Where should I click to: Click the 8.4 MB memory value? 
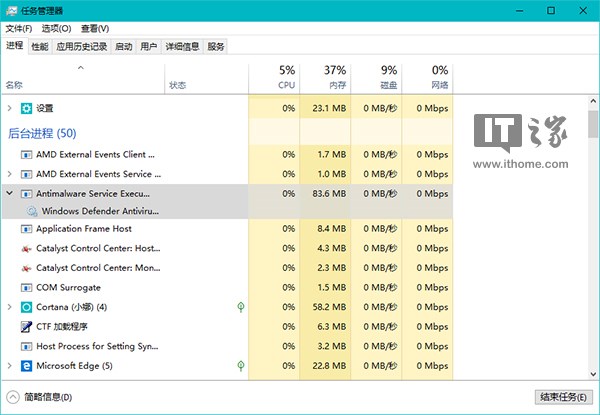point(331,229)
